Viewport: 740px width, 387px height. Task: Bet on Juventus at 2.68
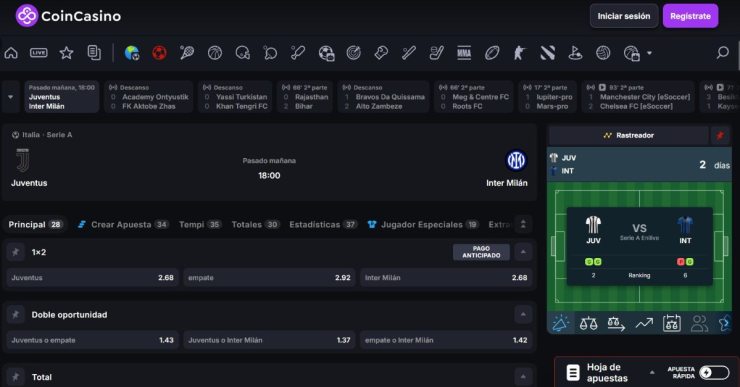tap(92, 278)
